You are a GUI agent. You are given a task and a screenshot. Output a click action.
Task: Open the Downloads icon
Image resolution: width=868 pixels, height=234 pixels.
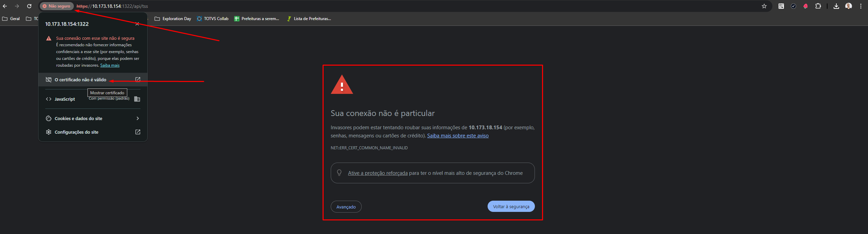pyautogui.click(x=836, y=6)
